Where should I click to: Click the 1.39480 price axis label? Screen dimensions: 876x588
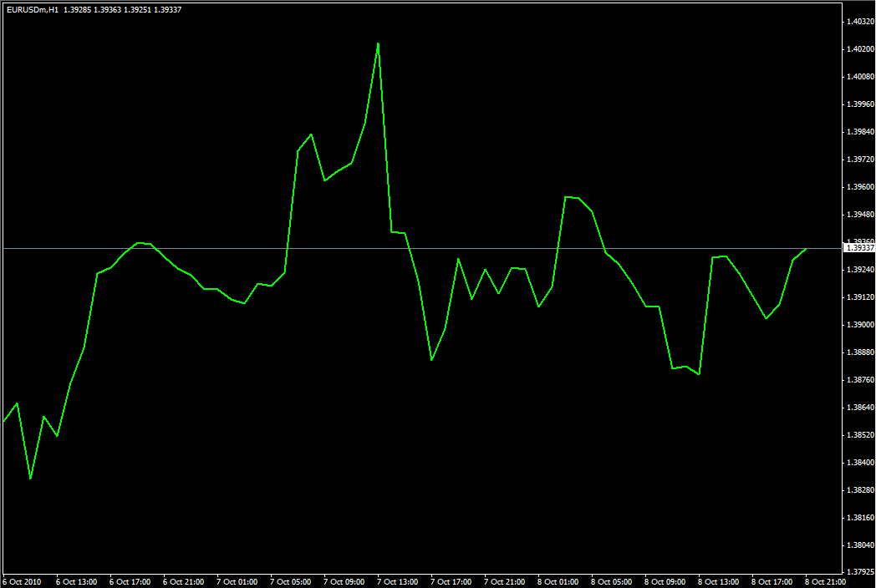(860, 215)
